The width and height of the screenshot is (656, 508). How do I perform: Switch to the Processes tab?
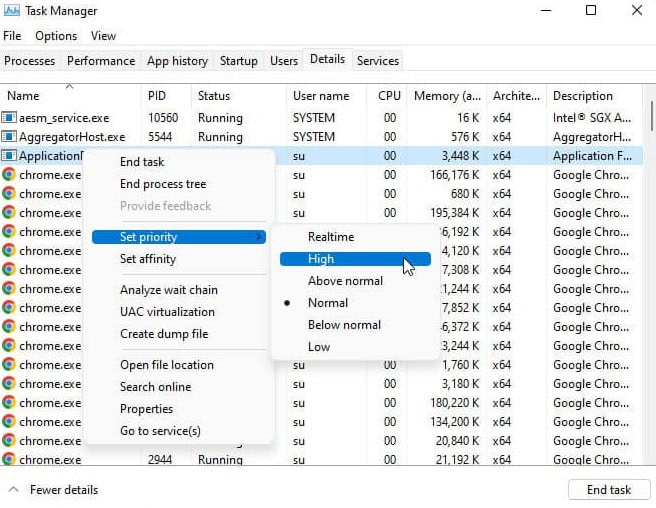coord(29,61)
